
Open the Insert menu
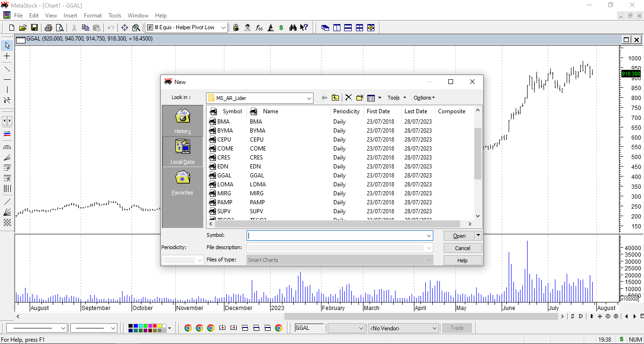(71, 16)
